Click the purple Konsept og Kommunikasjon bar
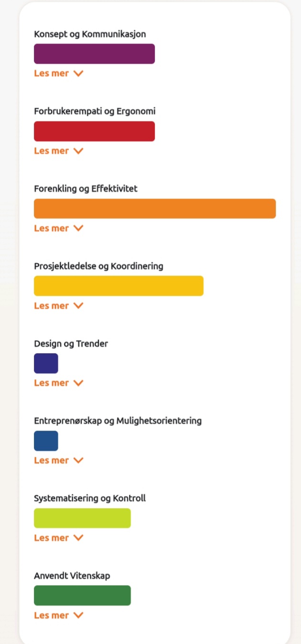This screenshot has width=301, height=644. [95, 54]
